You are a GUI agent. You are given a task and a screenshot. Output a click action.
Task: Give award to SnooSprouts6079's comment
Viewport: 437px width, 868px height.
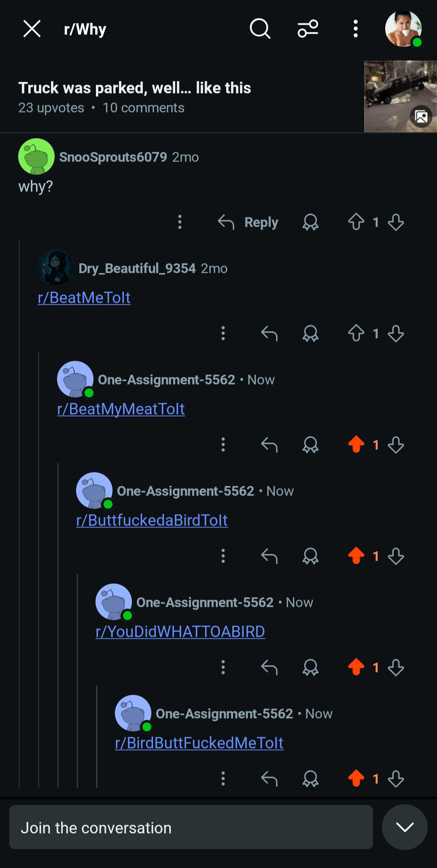[310, 222]
